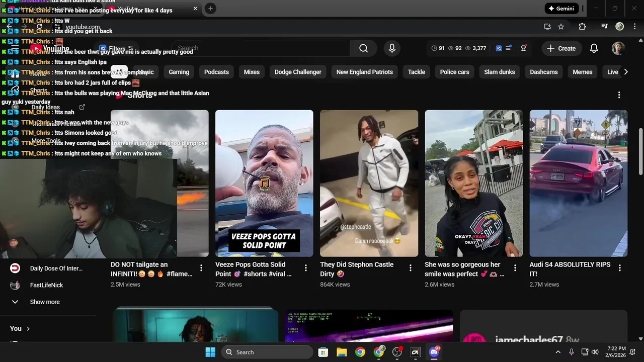644x362 pixels.
Task: Select the Dashcams chip
Action: point(543,72)
